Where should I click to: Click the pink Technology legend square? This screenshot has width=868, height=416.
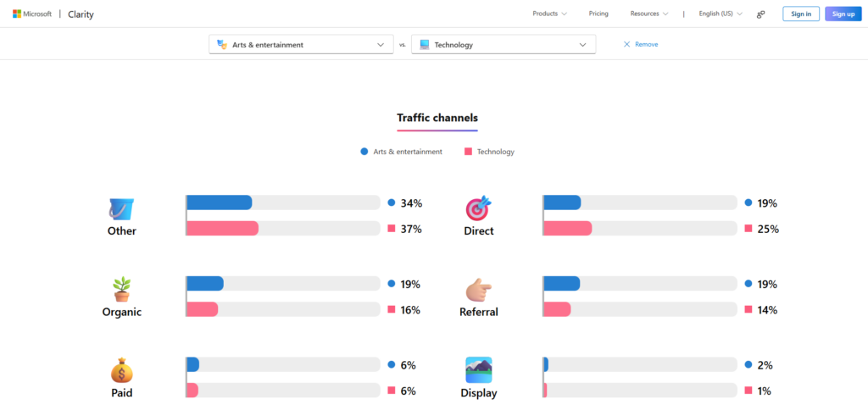tap(468, 152)
